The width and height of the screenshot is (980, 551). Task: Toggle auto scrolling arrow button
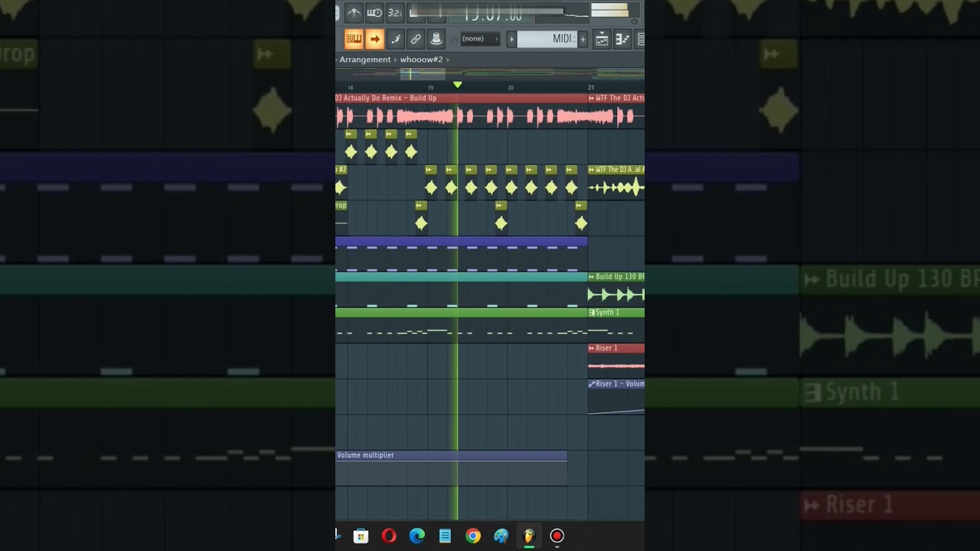click(374, 38)
